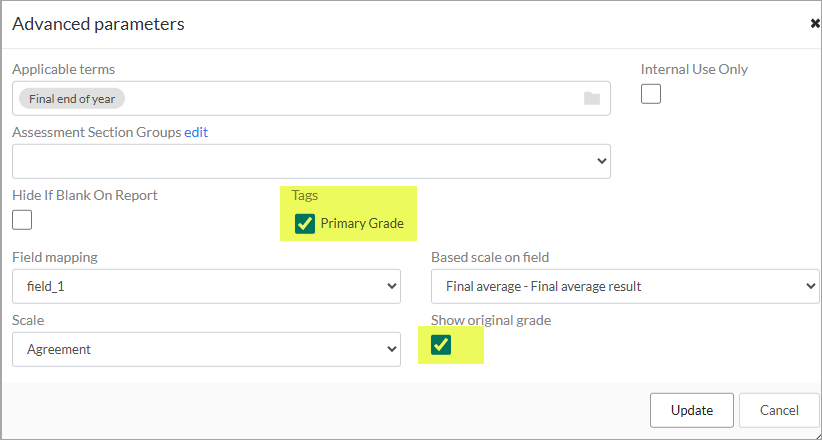The image size is (822, 440).
Task: Disable the Show original grade checkbox
Action: coord(441,345)
